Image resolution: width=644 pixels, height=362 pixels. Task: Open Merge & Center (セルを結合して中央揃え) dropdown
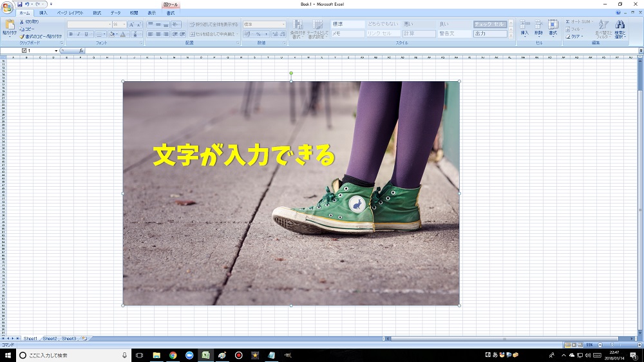pos(238,34)
